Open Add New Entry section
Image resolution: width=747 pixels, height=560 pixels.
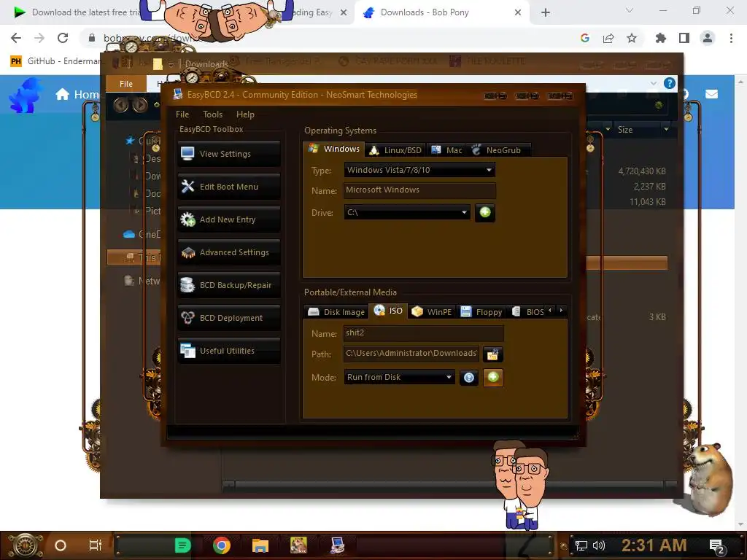point(228,219)
